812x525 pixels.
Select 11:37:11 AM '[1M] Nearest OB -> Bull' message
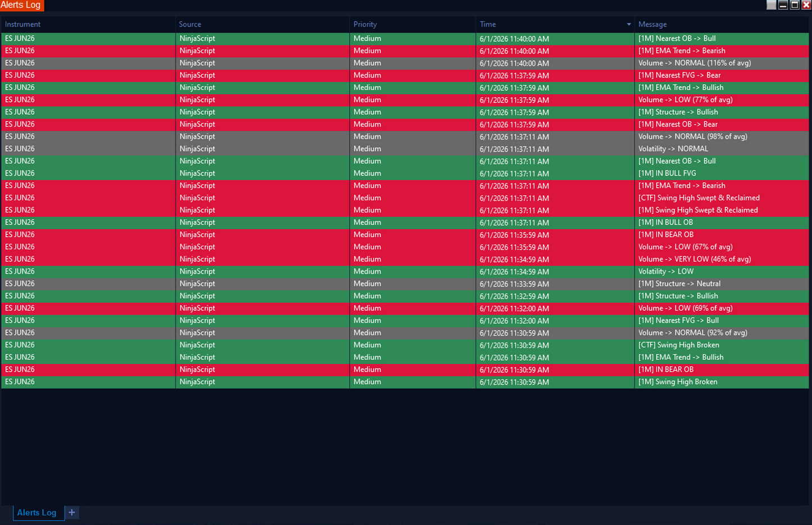tap(677, 161)
